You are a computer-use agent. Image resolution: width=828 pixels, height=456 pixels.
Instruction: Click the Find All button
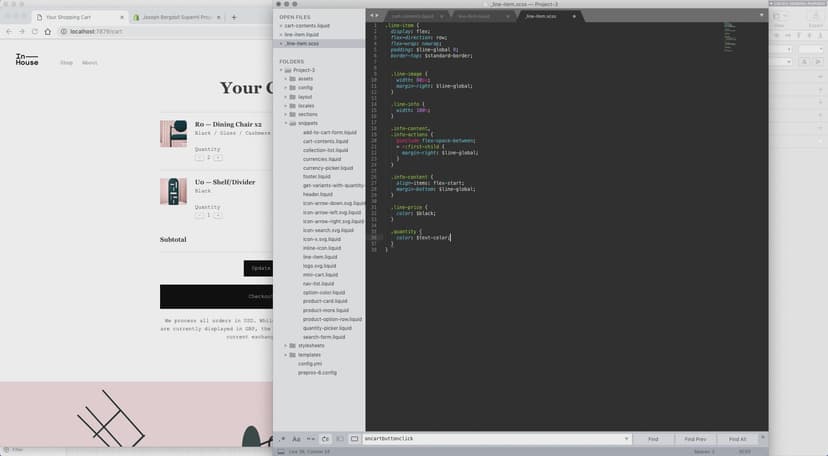737,439
